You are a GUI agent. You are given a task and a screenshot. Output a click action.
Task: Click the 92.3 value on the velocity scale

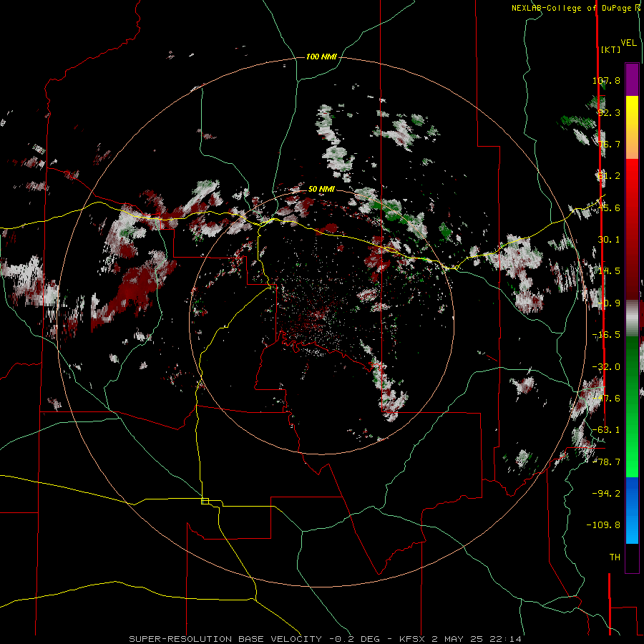(x=609, y=112)
